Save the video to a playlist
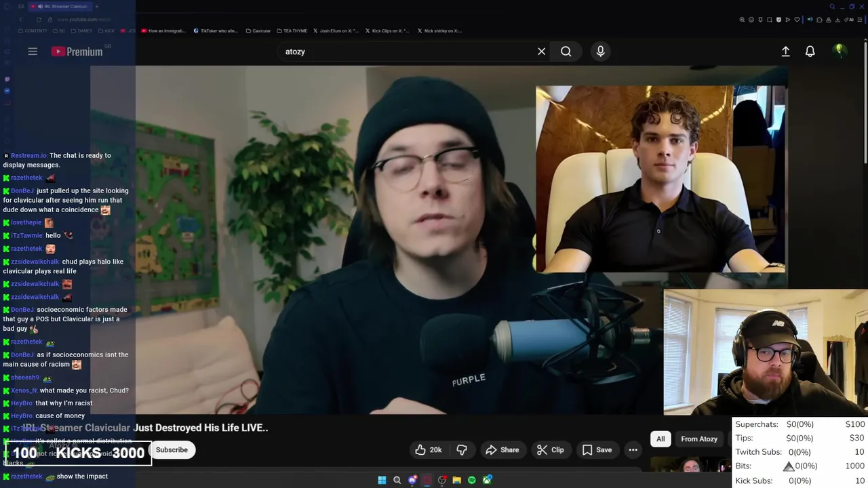Image resolution: width=868 pixels, height=488 pixels. click(597, 450)
